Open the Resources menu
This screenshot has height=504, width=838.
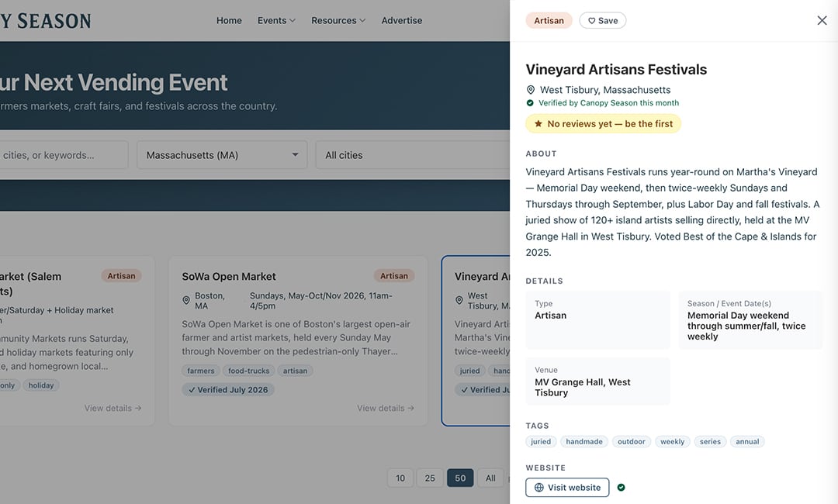point(338,20)
